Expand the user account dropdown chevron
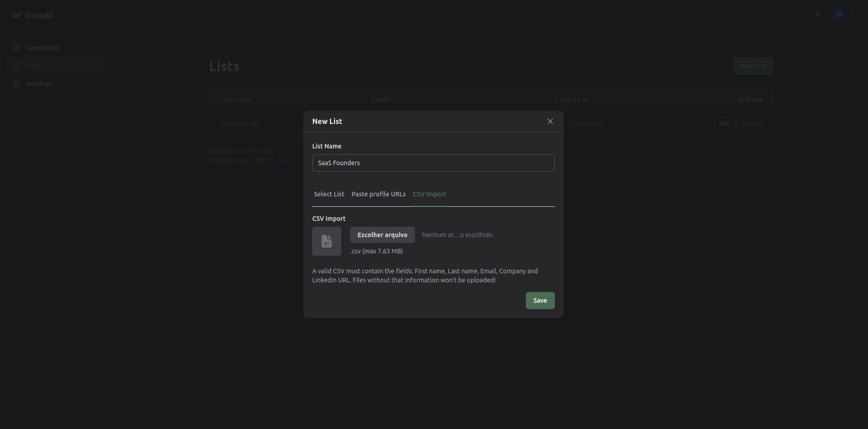Viewport: 868px width, 429px height. [x=852, y=14]
